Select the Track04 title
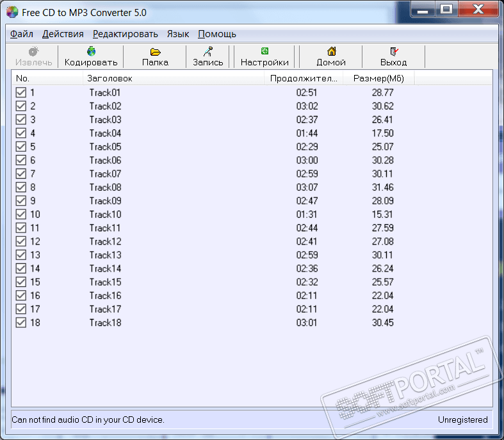This screenshot has height=440, width=504. pos(106,133)
